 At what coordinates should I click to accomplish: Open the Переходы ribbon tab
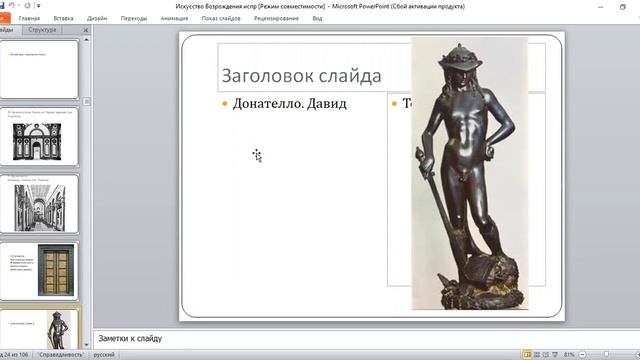134,18
